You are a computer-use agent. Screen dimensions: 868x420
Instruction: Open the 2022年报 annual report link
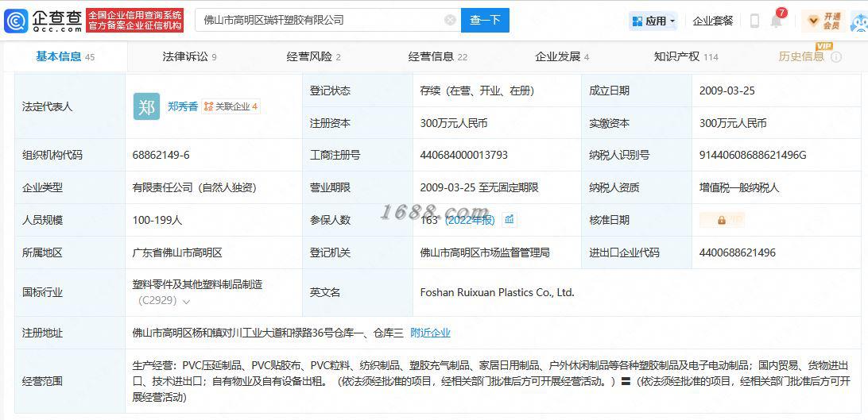470,220
